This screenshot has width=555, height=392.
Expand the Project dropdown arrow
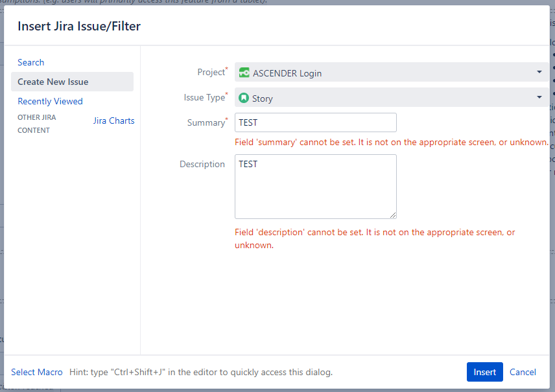[x=539, y=72]
